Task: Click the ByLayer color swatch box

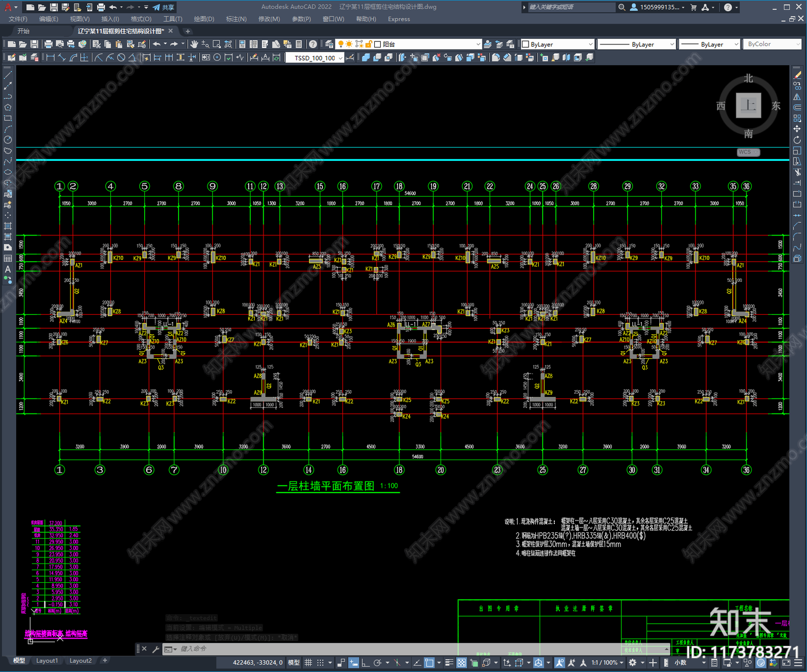Action: [x=525, y=44]
